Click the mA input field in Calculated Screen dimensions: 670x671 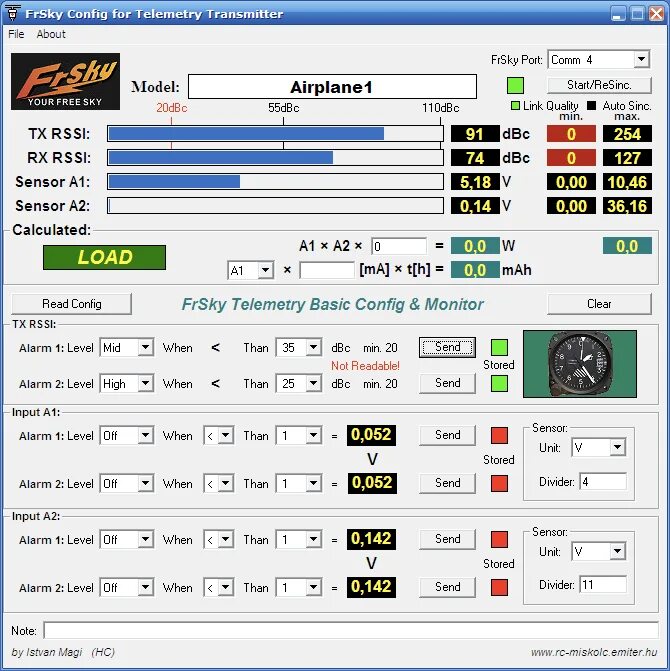tap(327, 270)
